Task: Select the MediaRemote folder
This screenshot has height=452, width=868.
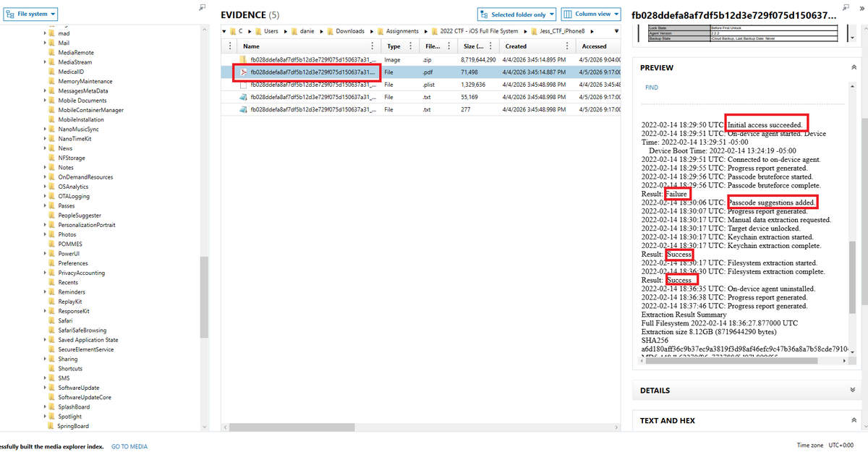Action: (76, 53)
